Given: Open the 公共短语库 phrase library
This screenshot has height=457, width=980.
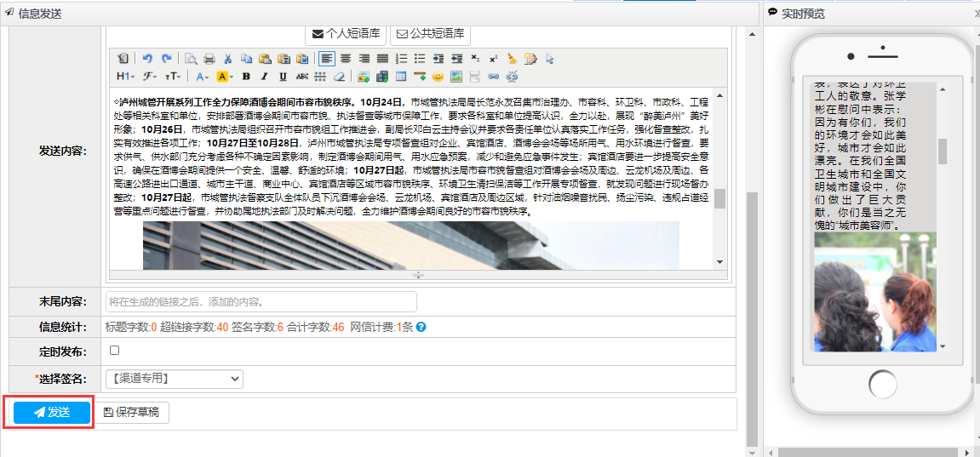Looking at the screenshot, I should pos(430,34).
